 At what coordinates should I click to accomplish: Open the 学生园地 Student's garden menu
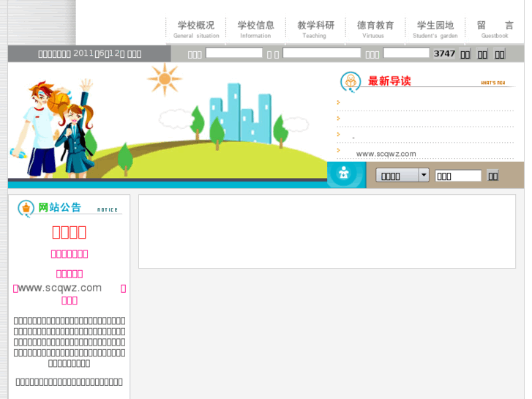pos(435,29)
